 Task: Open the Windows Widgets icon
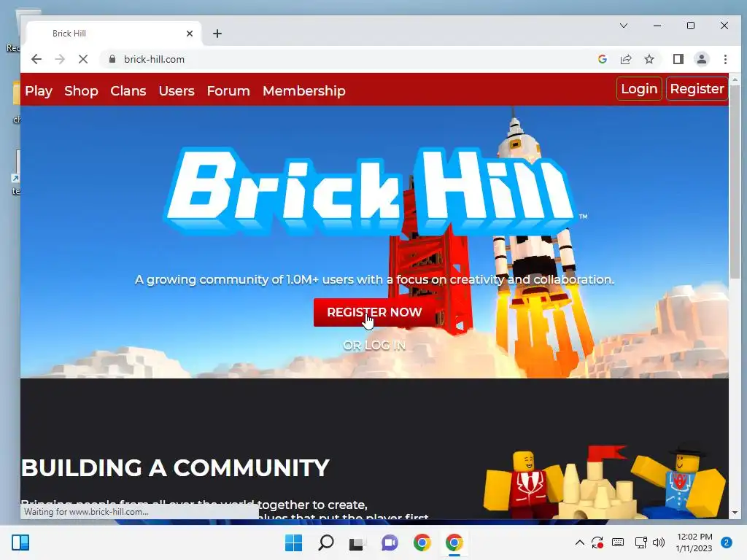pyautogui.click(x=20, y=542)
